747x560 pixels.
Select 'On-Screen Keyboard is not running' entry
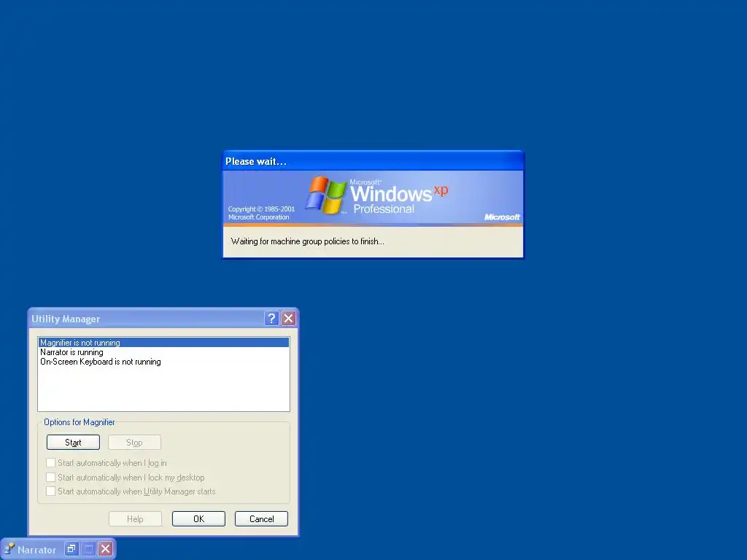[163, 362]
